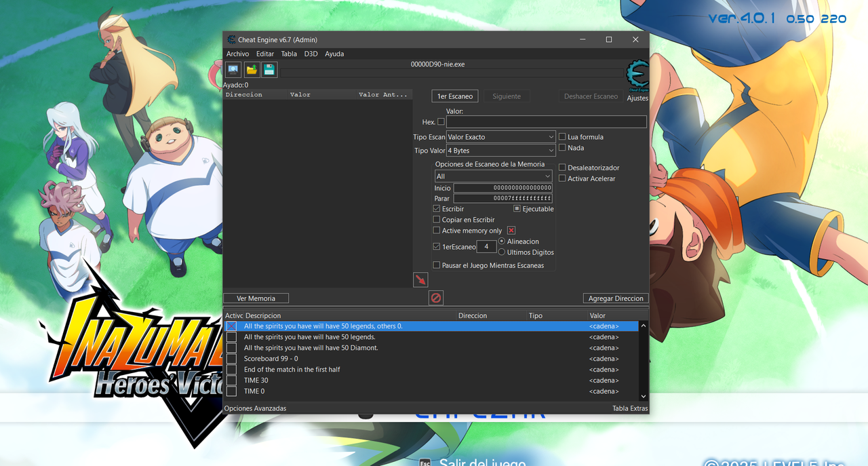This screenshot has width=868, height=466.
Task: Click the Deshacer Escaneo button
Action: coord(591,96)
